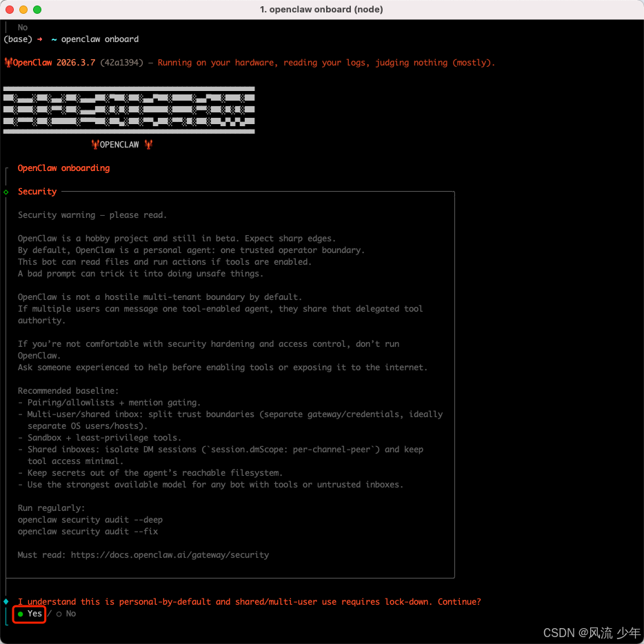Select the green "Yes" radio option
This screenshot has width=644, height=644.
[30, 614]
